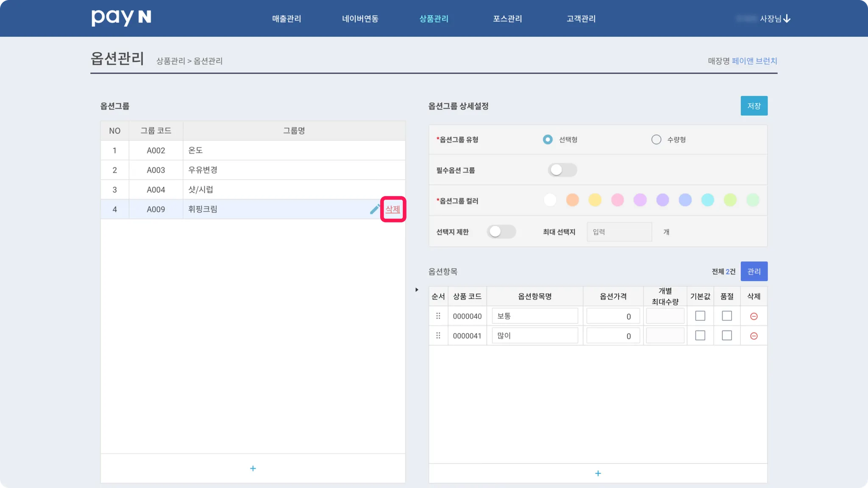Click plus icon to add option item
This screenshot has width=868, height=488.
click(598, 473)
